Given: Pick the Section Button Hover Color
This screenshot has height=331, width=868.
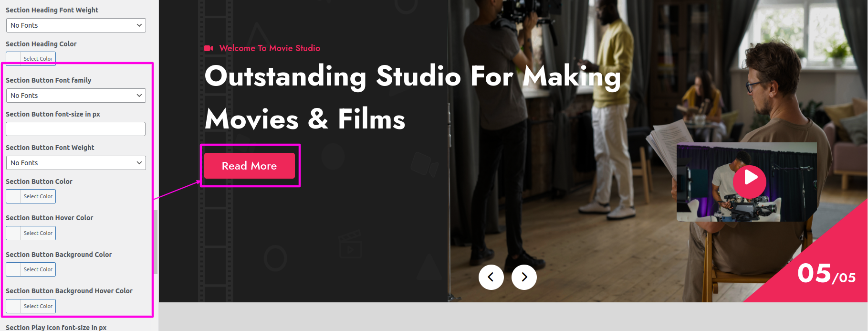Looking at the screenshot, I should click(31, 233).
